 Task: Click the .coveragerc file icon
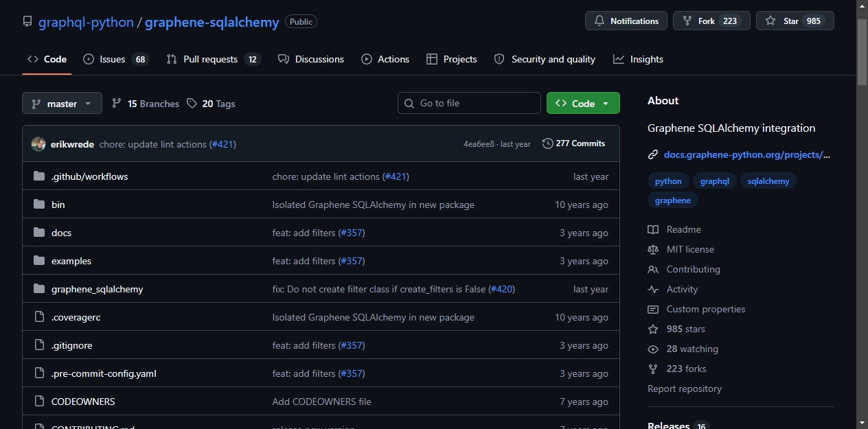pyautogui.click(x=39, y=317)
